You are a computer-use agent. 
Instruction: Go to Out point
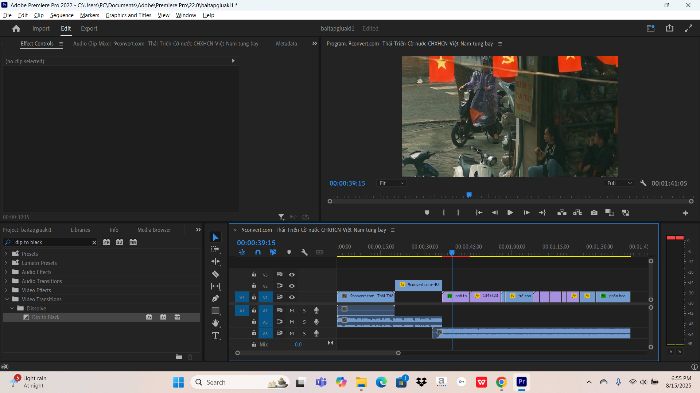[x=542, y=213]
